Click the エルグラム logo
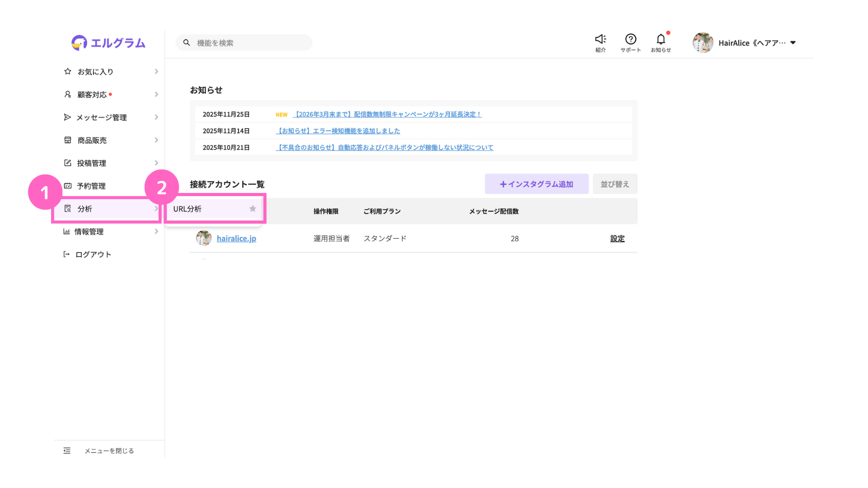The height and width of the screenshot is (488, 868). 108,43
